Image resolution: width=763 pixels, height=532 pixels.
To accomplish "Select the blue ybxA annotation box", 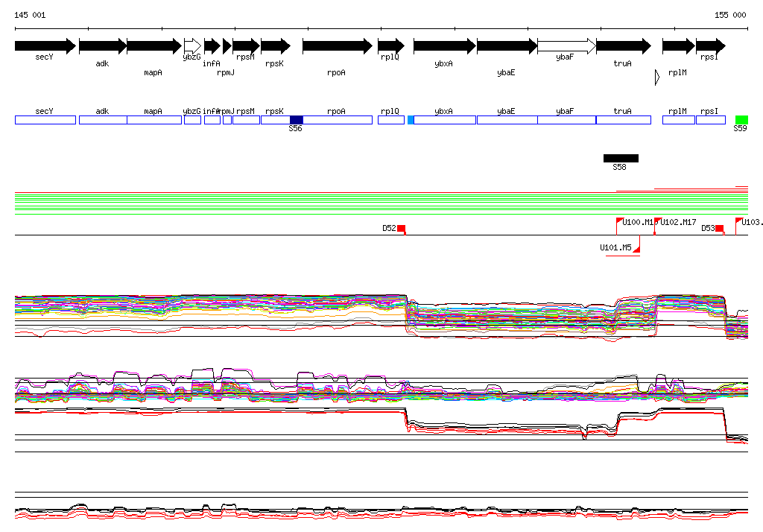I will [x=445, y=120].
